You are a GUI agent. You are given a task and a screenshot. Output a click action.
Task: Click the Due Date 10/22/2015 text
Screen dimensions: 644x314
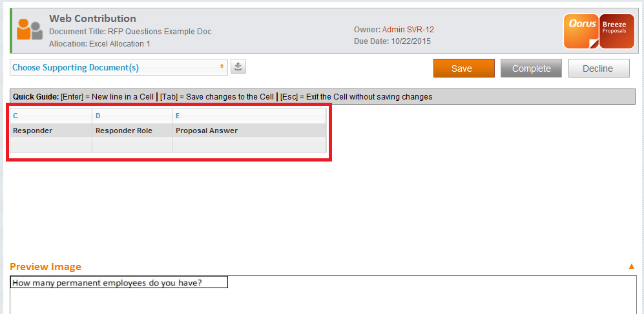pos(392,41)
